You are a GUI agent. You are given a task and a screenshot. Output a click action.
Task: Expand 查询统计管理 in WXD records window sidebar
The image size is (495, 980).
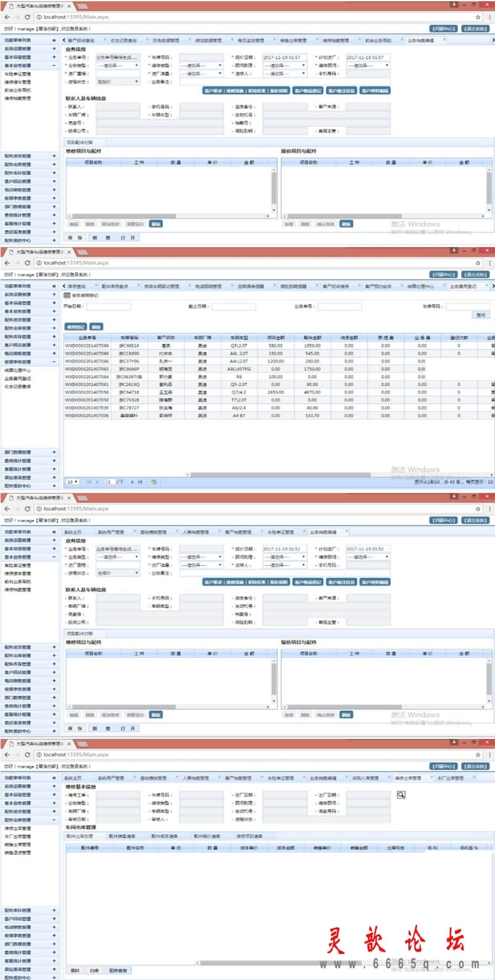(x=54, y=461)
